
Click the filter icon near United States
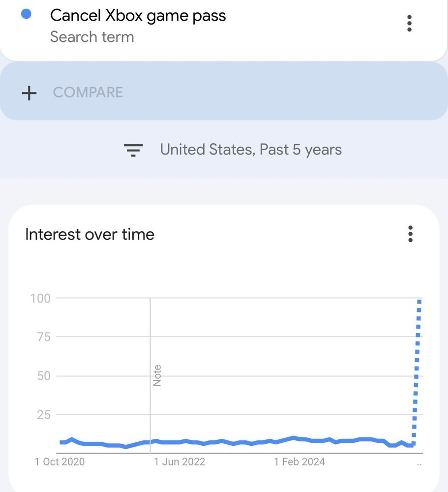[x=133, y=150]
